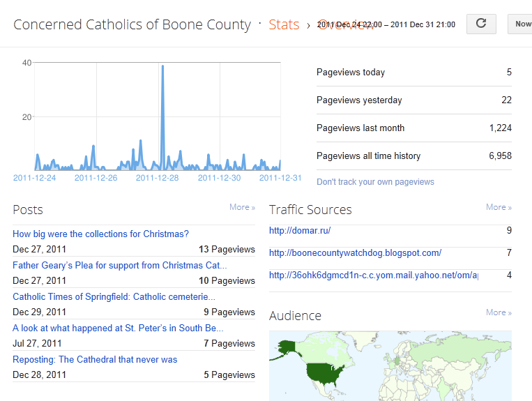Click 10 Pageviews count text
The width and height of the screenshot is (532, 401).
pos(227,281)
